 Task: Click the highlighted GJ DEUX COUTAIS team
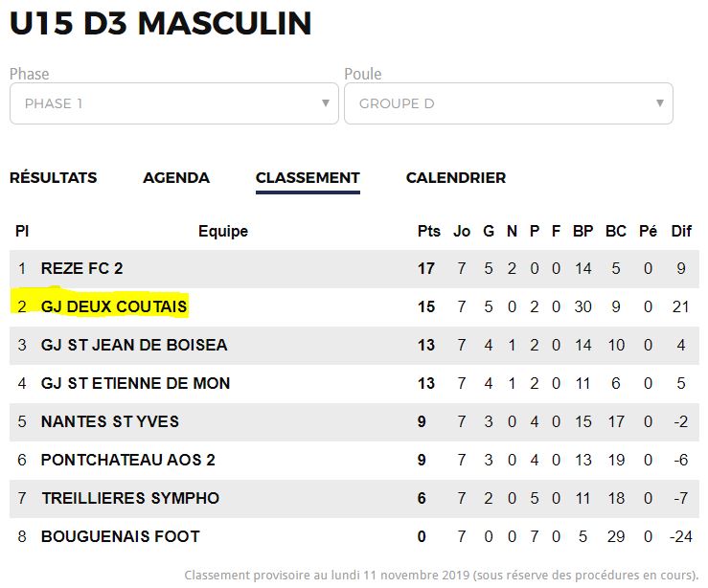pyautogui.click(x=114, y=306)
